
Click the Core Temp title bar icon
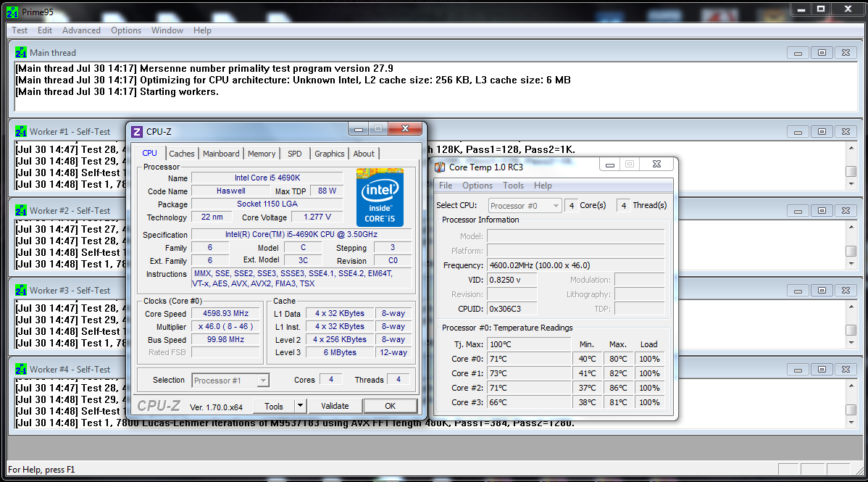(x=440, y=167)
